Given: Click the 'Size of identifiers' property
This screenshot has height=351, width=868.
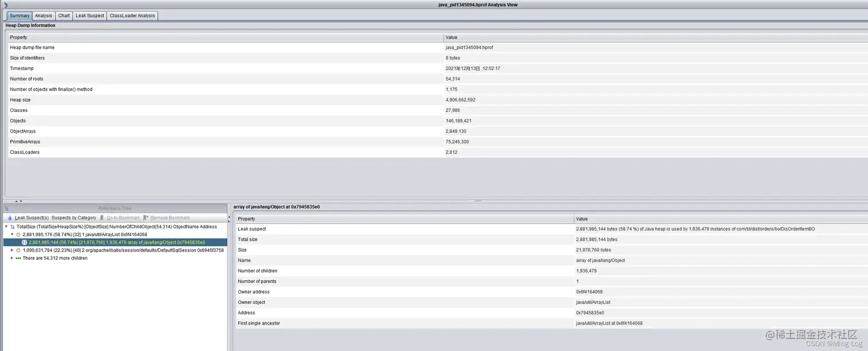Looking at the screenshot, I should coord(27,58).
